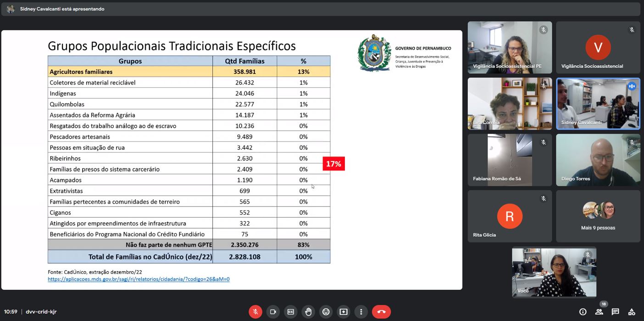
Task: Open the meeting details info icon
Action: 583,312
